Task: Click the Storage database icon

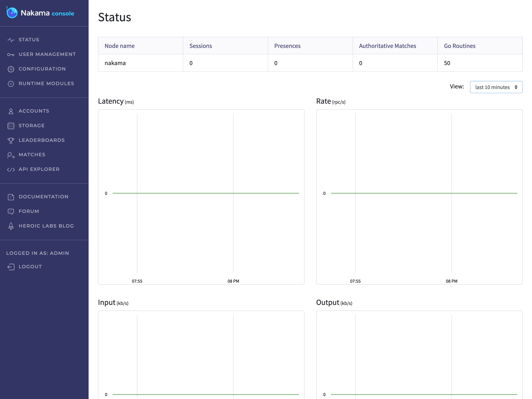Action: [11, 126]
